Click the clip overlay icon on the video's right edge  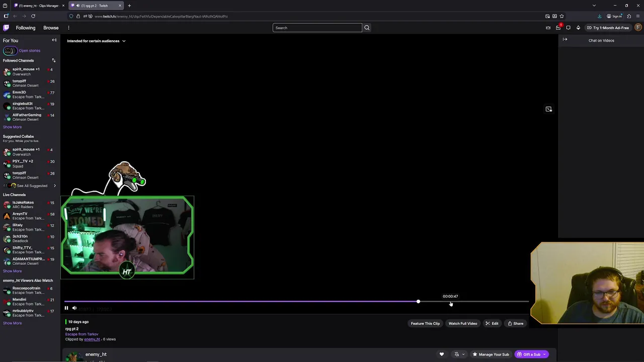point(549,109)
